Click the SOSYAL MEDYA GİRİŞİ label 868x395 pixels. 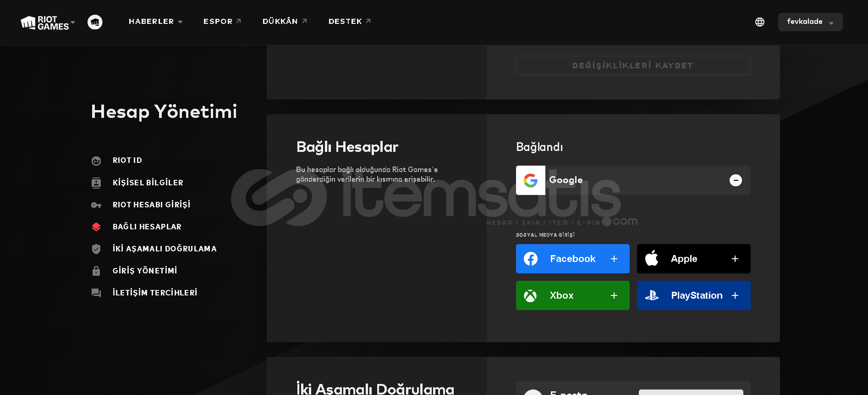pos(545,235)
